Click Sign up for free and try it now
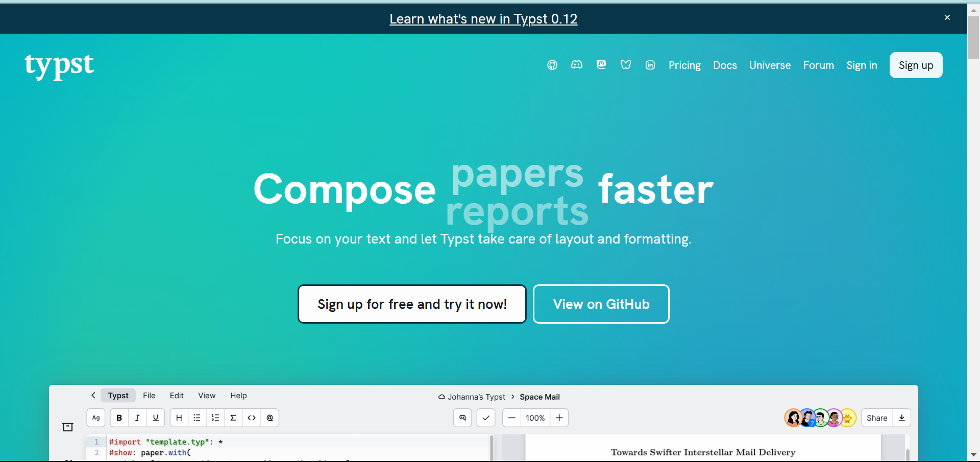980x462 pixels. tap(412, 304)
